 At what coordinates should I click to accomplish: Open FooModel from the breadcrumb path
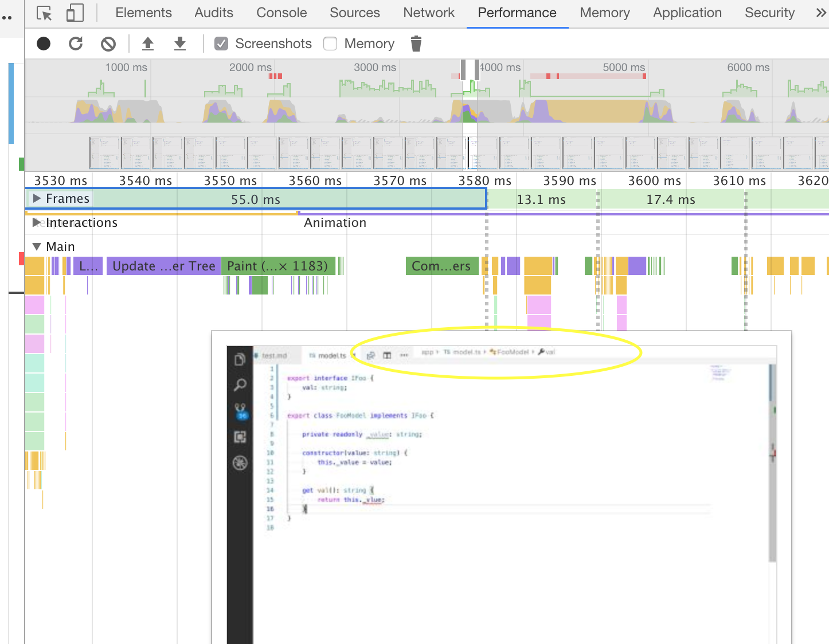tap(512, 352)
